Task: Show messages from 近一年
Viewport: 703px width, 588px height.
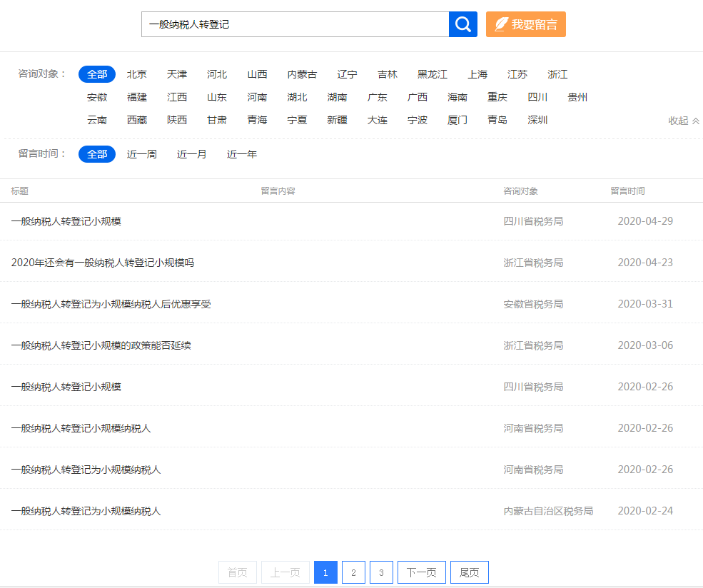Action: [242, 154]
